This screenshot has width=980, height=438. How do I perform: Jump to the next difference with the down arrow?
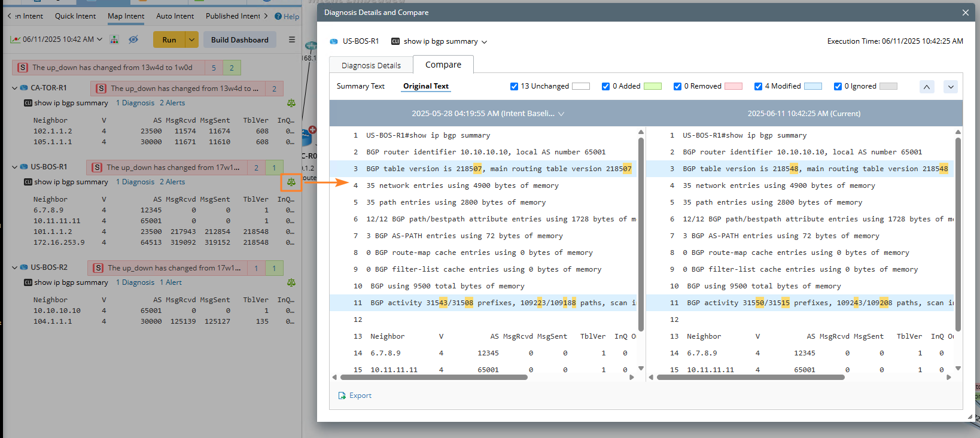(x=951, y=87)
